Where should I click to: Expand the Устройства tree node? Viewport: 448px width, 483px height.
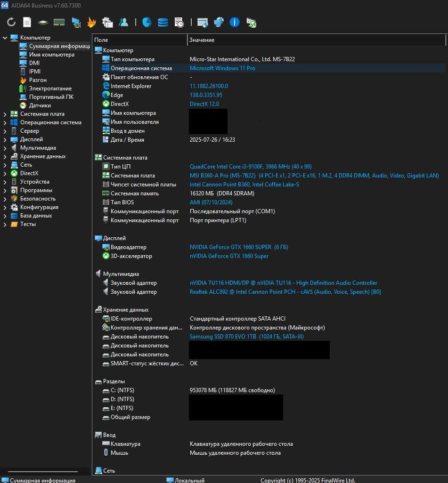5,182
